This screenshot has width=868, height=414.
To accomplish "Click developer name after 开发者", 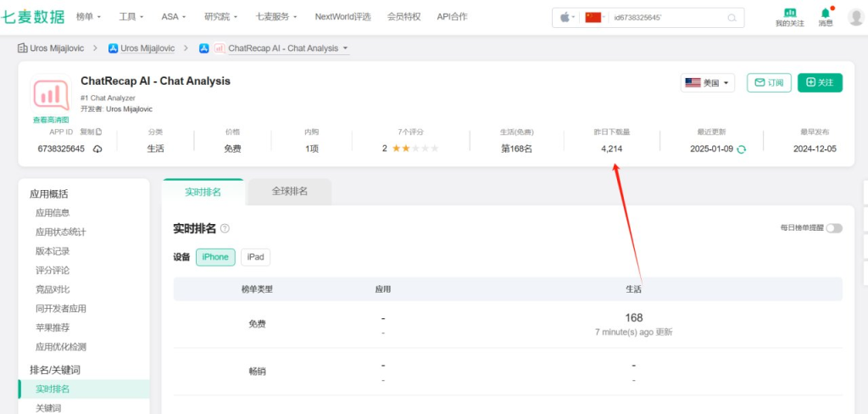I will coord(129,109).
